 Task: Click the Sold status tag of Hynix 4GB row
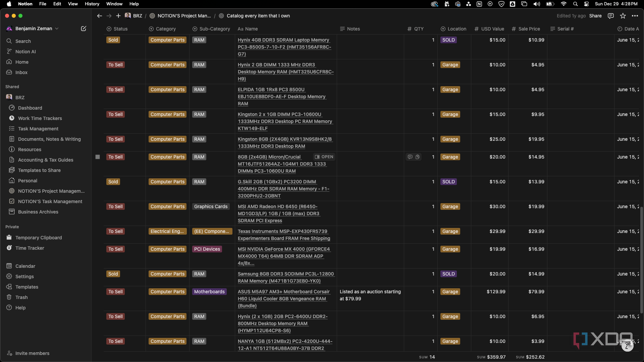pos(113,40)
